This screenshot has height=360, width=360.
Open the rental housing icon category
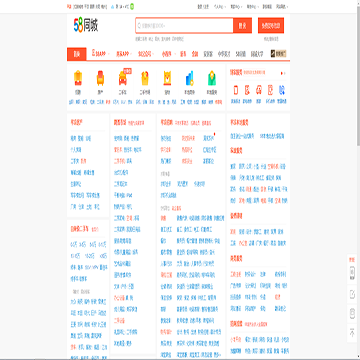click(78, 78)
